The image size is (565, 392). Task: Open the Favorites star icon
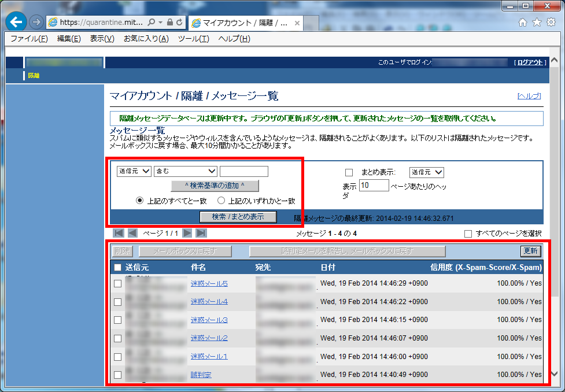tap(537, 23)
